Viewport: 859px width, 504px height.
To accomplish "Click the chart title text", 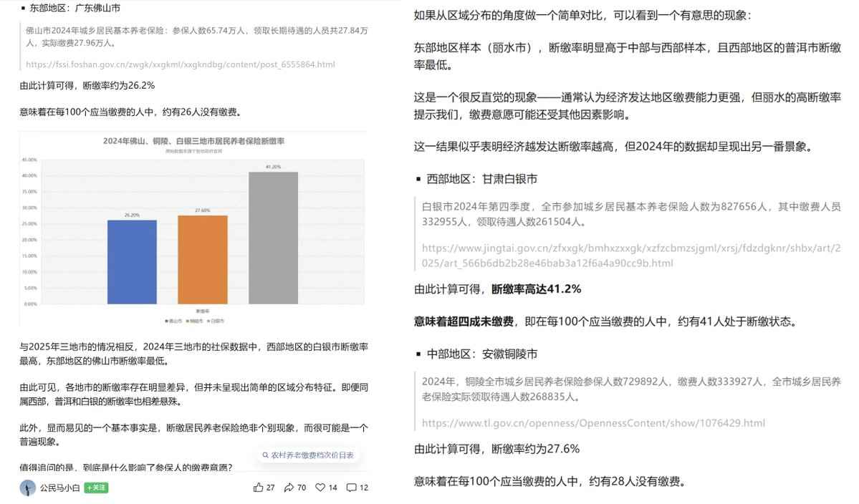I will pos(193,142).
